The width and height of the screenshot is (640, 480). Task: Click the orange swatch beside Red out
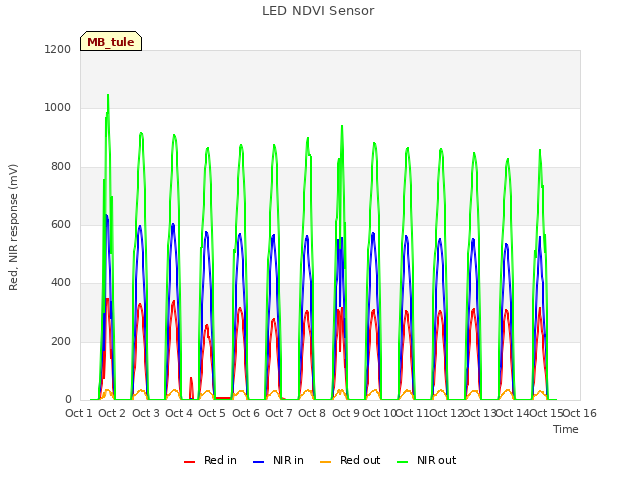coord(326,462)
